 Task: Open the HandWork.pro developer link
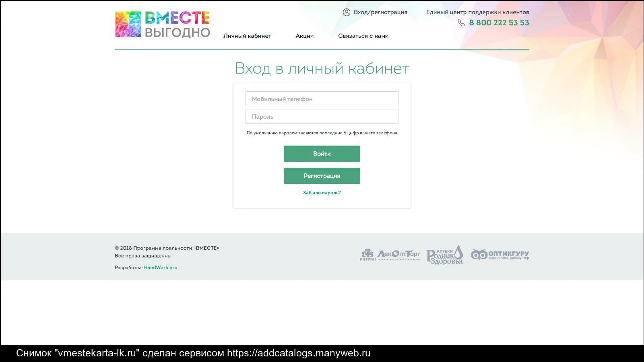coord(161,267)
